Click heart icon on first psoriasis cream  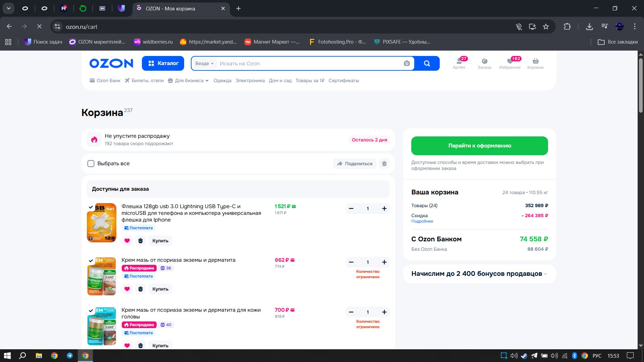click(127, 289)
